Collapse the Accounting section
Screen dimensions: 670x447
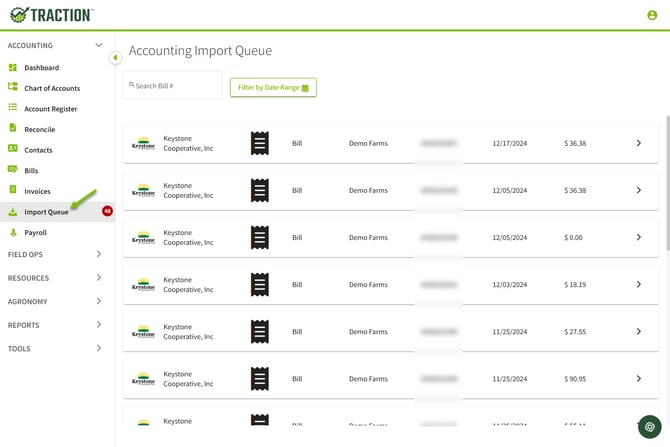click(98, 45)
